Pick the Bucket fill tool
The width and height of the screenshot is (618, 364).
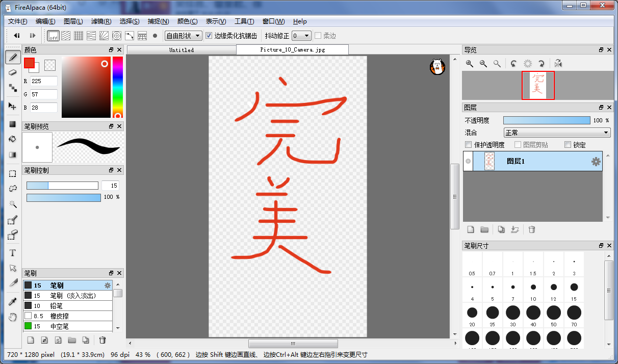(x=13, y=139)
